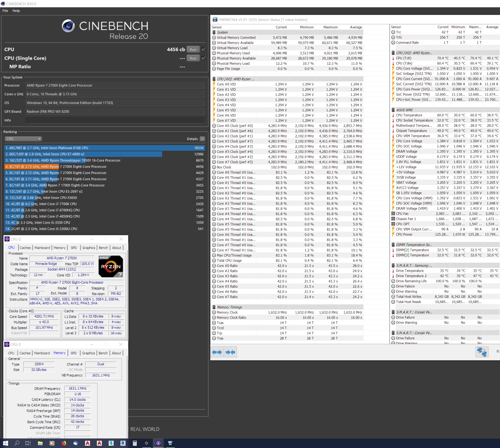
Task: Click HWiNFO network computers icon
Action: (x=482, y=352)
